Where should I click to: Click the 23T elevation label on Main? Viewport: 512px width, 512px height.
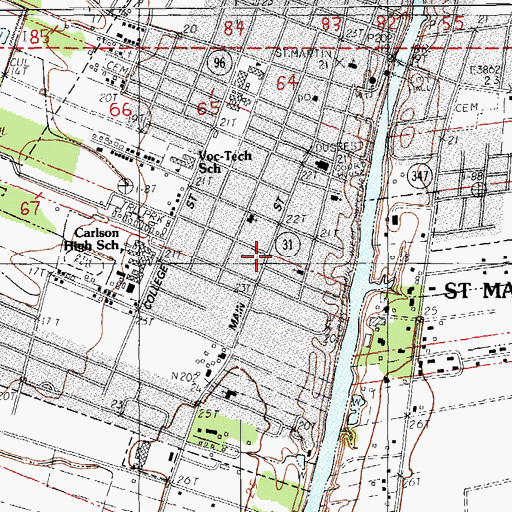pos(243,287)
